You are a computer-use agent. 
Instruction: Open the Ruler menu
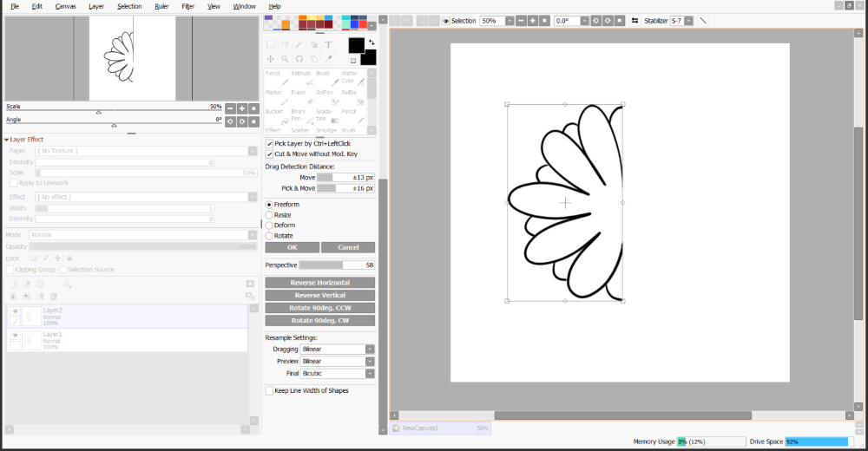pyautogui.click(x=161, y=6)
